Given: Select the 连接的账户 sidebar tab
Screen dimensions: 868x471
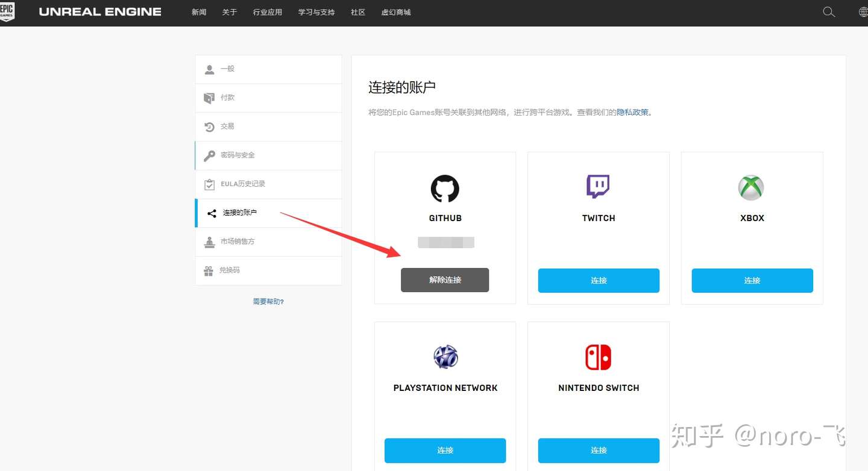Looking at the screenshot, I should tap(268, 213).
